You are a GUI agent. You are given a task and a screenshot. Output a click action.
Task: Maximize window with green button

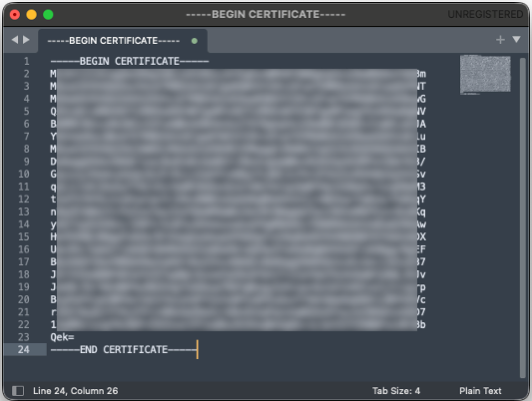coord(48,15)
